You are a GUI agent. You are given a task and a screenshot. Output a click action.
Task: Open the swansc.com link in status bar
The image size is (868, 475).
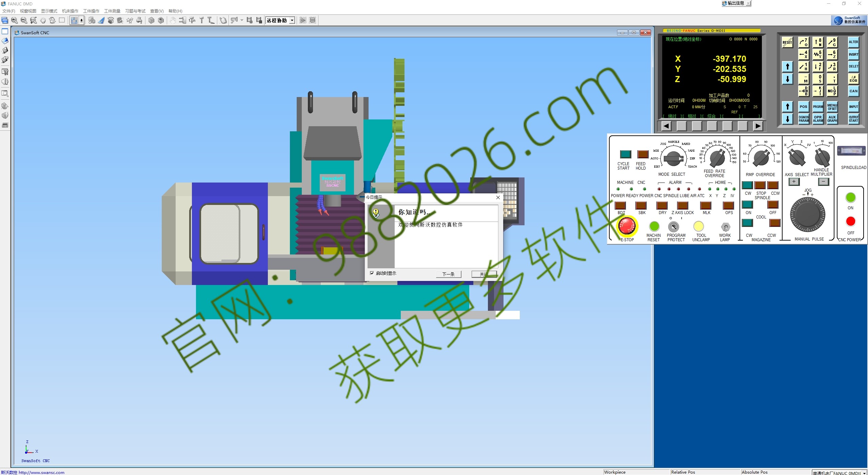(x=41, y=472)
